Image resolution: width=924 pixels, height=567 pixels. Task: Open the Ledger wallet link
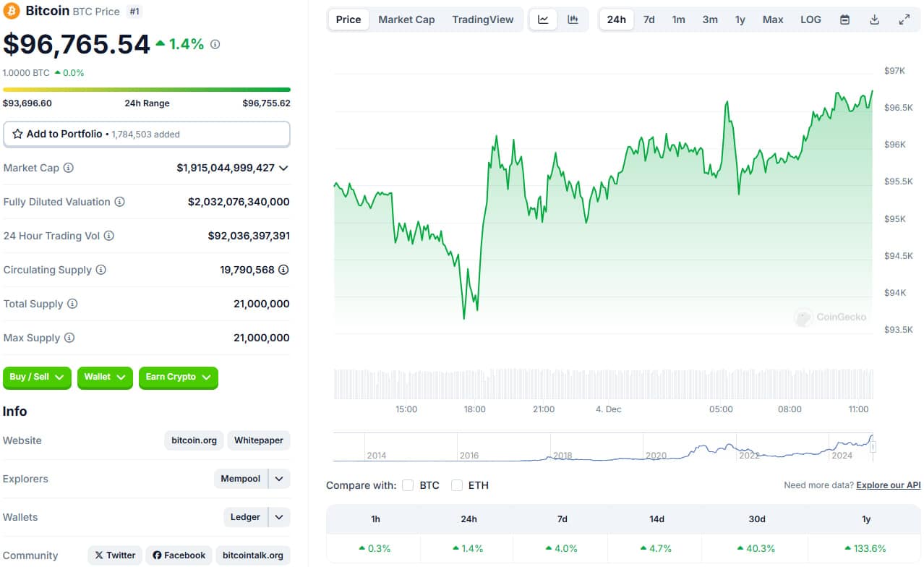pos(245,517)
